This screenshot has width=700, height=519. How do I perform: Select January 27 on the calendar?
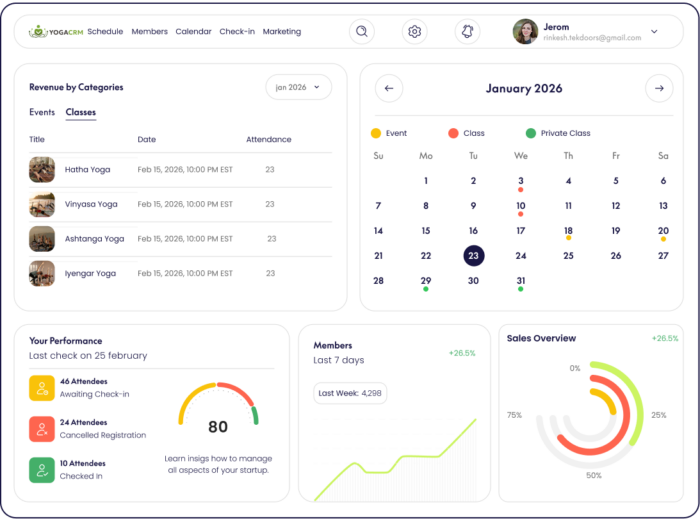663,256
